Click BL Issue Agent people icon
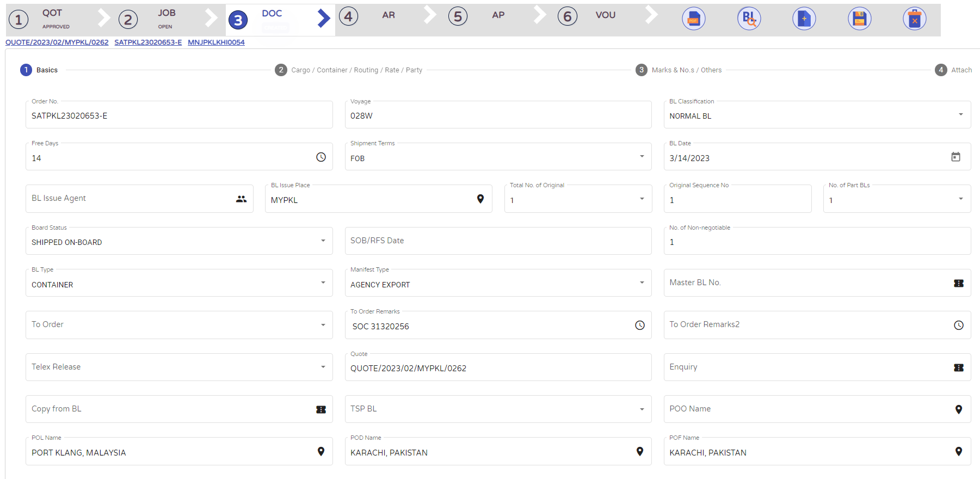This screenshot has width=980, height=479. pyautogui.click(x=241, y=199)
